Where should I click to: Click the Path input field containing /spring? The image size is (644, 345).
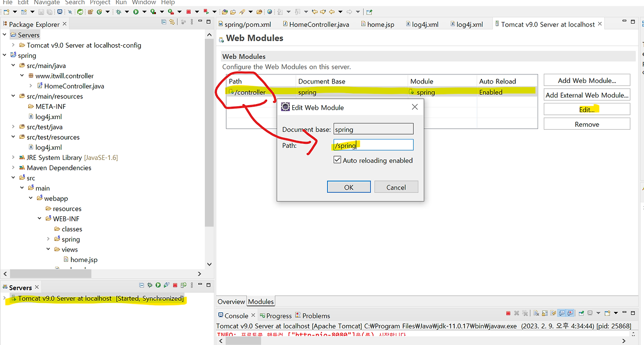pyautogui.click(x=373, y=145)
